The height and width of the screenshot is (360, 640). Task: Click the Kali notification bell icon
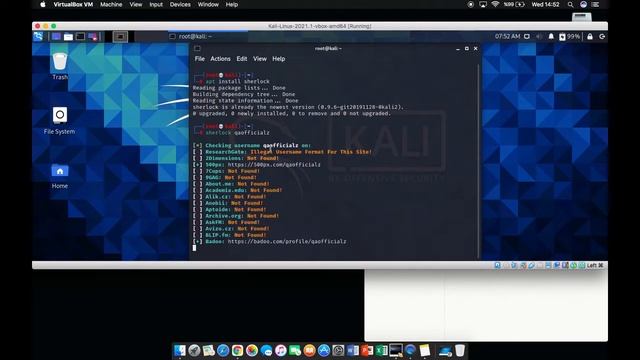[551, 37]
